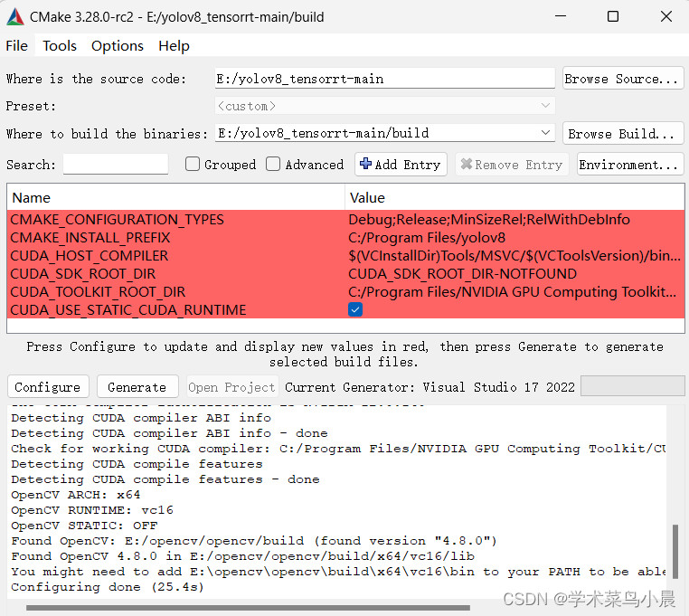Viewport: 689px width, 616px height.
Task: Click the progress bar beside generator label
Action: pos(632,386)
